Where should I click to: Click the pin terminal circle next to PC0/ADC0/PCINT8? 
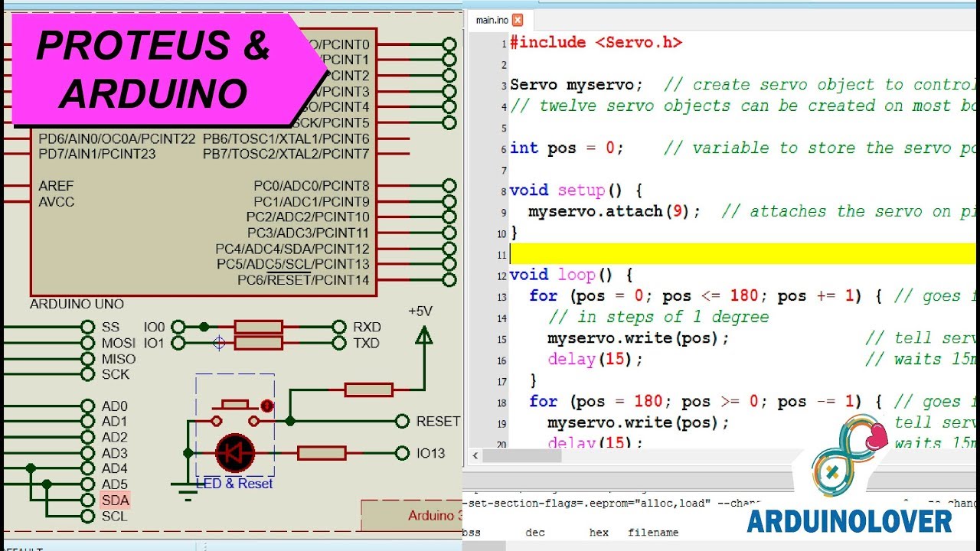[449, 185]
